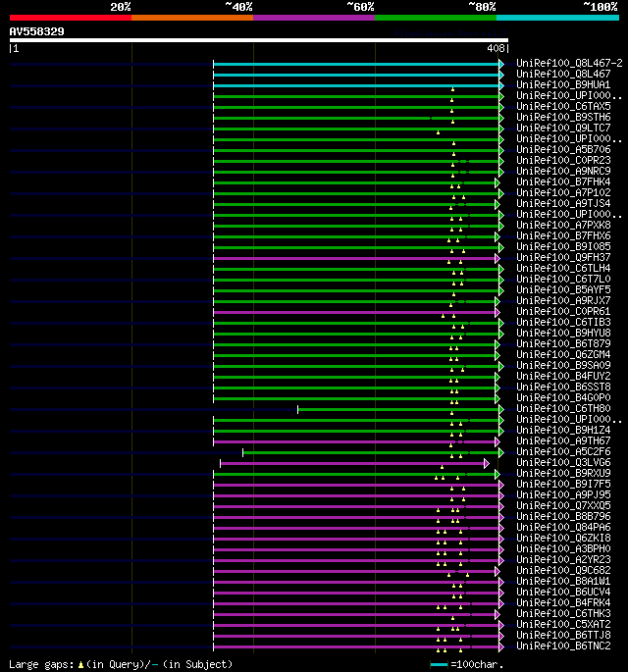Screen dimensions: 628x672
Task: Select the UniRef100_B5AYF5 label
Action: click(x=563, y=289)
